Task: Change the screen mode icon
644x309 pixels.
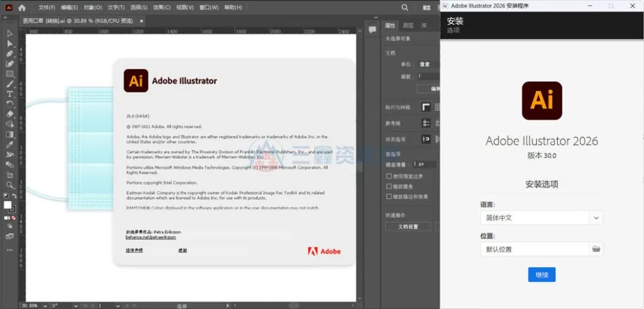Action: (x=9, y=236)
